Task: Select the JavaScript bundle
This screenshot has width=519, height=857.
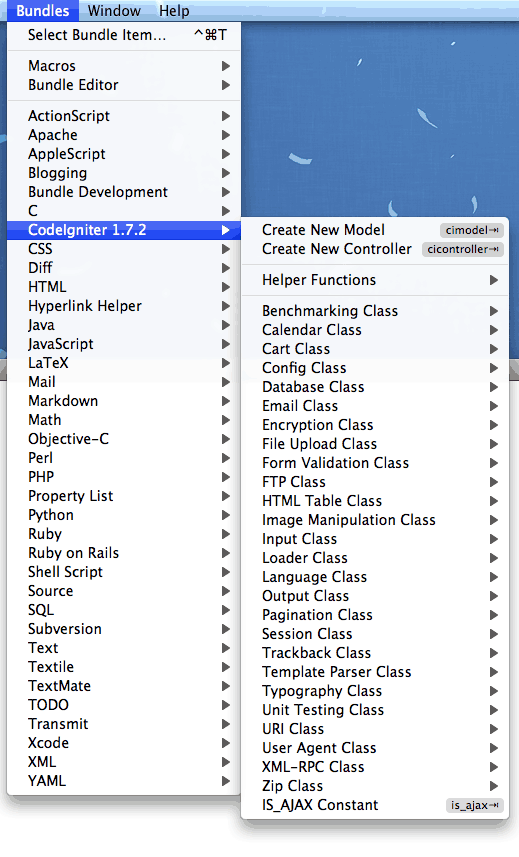Action: [123, 344]
